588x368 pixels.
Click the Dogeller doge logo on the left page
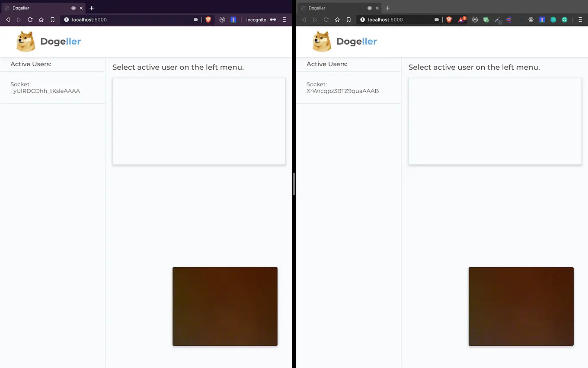pyautogui.click(x=25, y=41)
